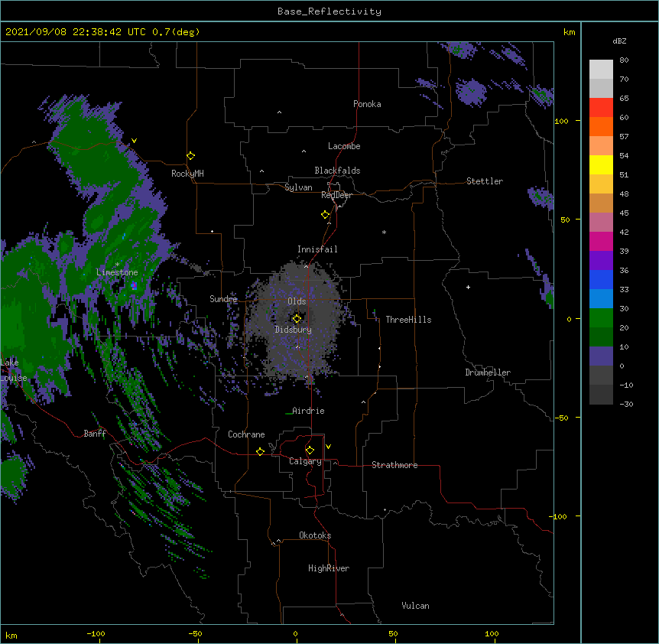
Task: Click the white 80 dBZ legend swatch
Action: (x=601, y=70)
